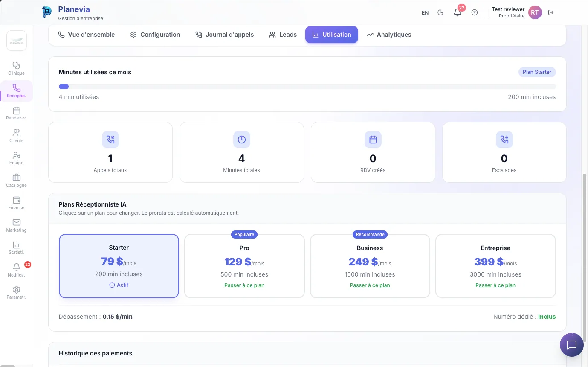Click Passer à ce plan under Pro
This screenshot has width=588, height=367.
pos(244,285)
